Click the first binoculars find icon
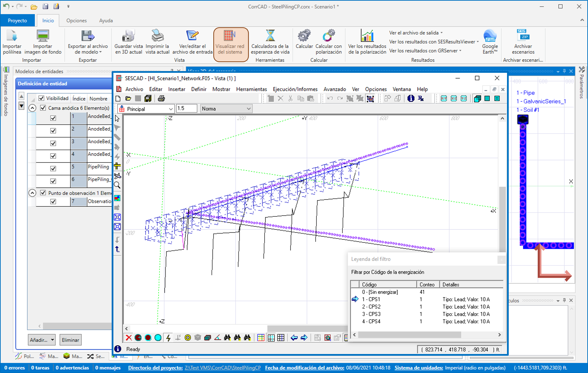This screenshot has height=373, width=588. pos(227,338)
